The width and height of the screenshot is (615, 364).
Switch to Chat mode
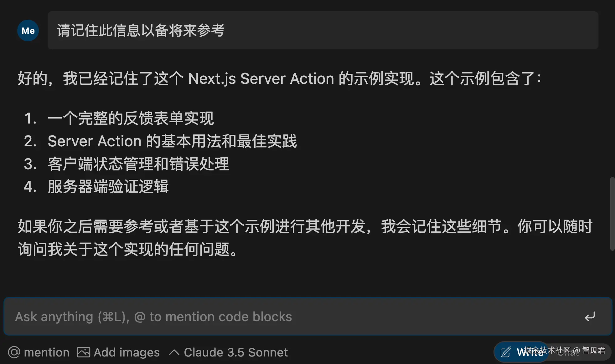point(568,353)
